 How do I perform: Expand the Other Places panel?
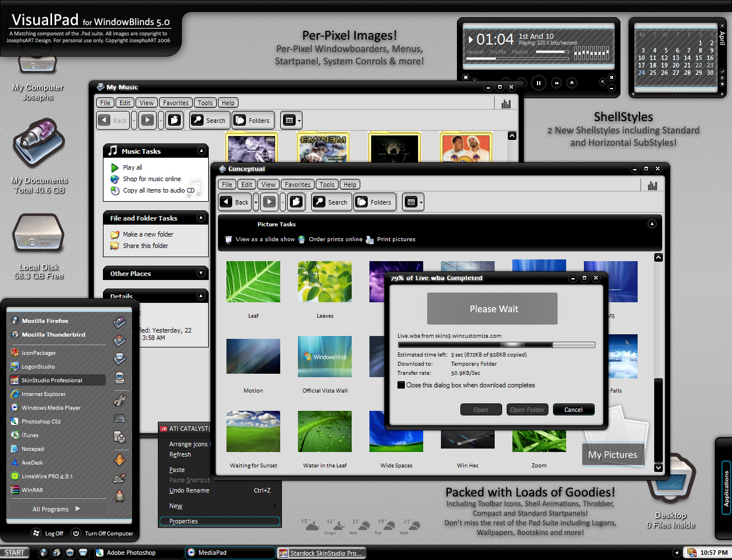(201, 273)
